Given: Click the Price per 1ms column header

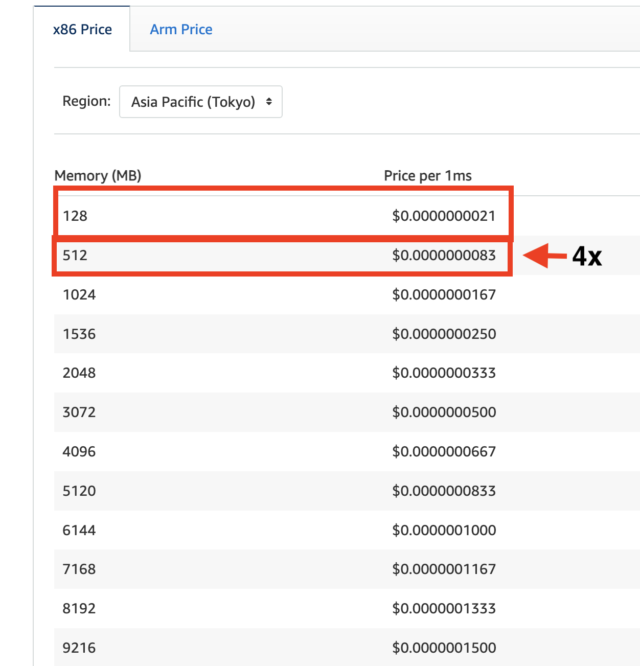Looking at the screenshot, I should [x=428, y=175].
